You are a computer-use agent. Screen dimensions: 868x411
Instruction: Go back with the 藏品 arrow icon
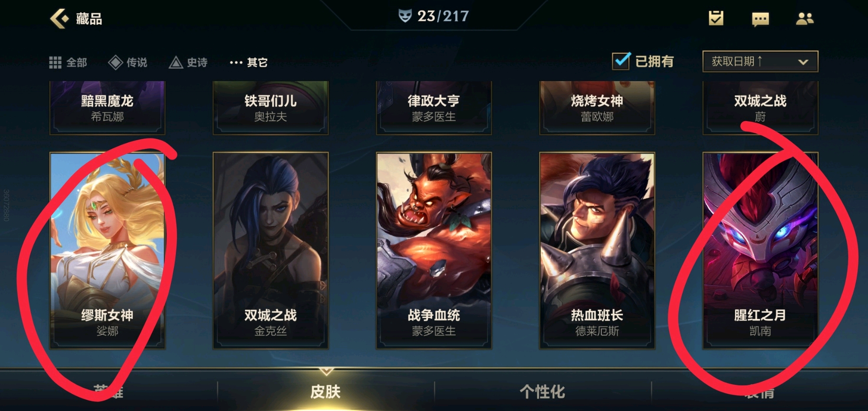[59, 19]
